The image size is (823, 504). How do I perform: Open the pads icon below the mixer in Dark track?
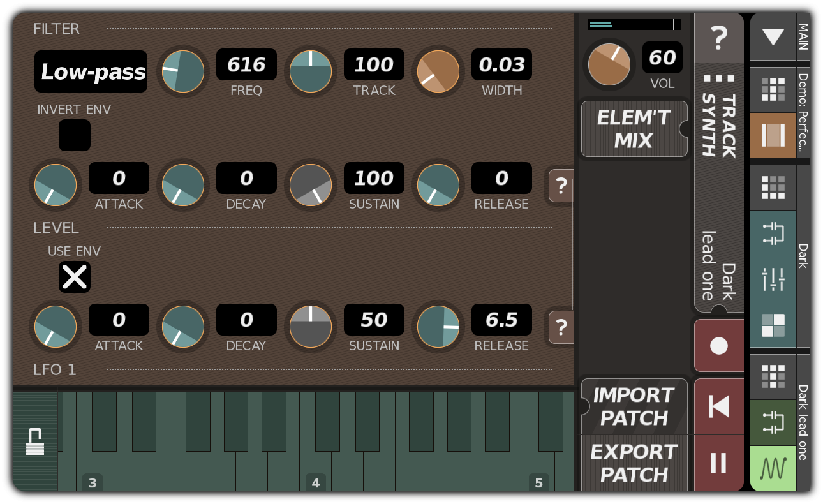(773, 325)
